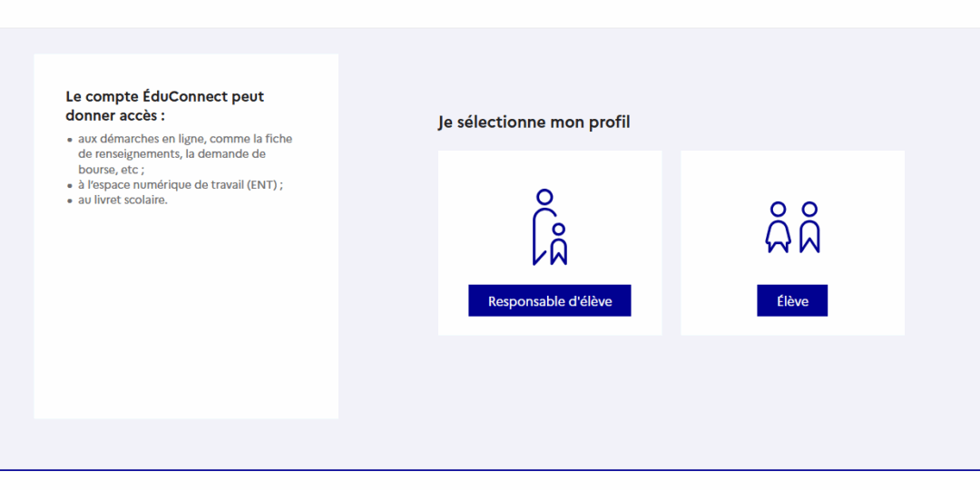The width and height of the screenshot is (980, 490).
Task: Click empty area of the ÉduConnect info panel
Action: pyautogui.click(x=186, y=312)
